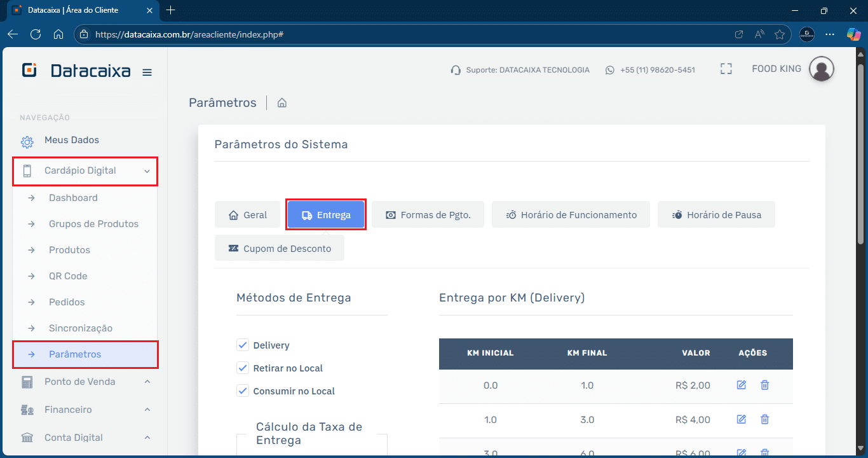Viewport: 868px width, 458px height.
Task: Toggle the Retirar no Local checkbox
Action: [x=243, y=368]
